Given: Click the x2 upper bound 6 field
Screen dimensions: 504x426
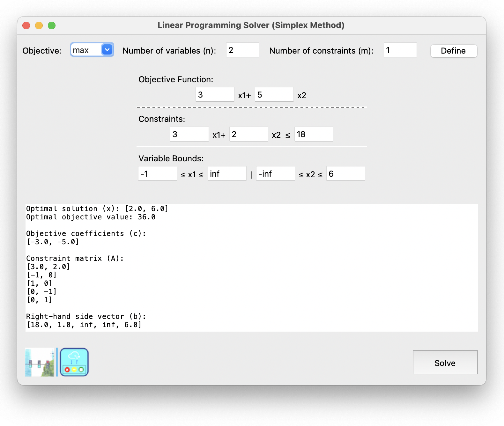Looking at the screenshot, I should click(345, 174).
